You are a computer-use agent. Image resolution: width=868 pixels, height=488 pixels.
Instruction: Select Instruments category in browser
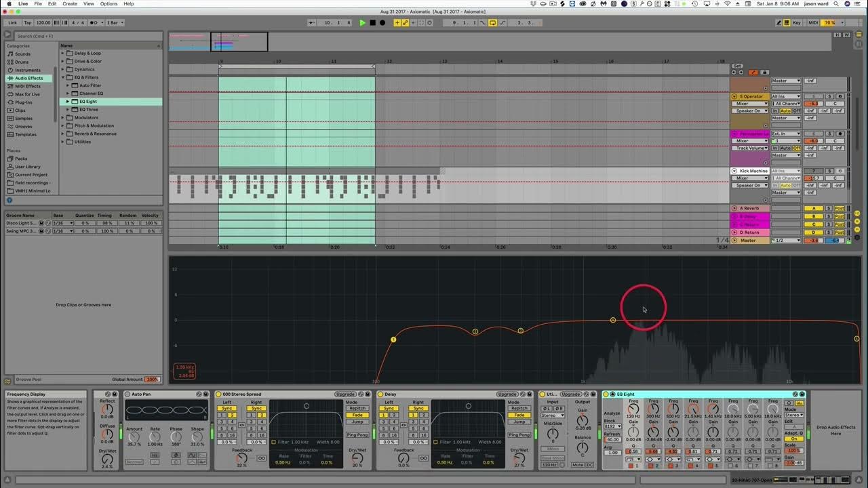pyautogui.click(x=27, y=70)
